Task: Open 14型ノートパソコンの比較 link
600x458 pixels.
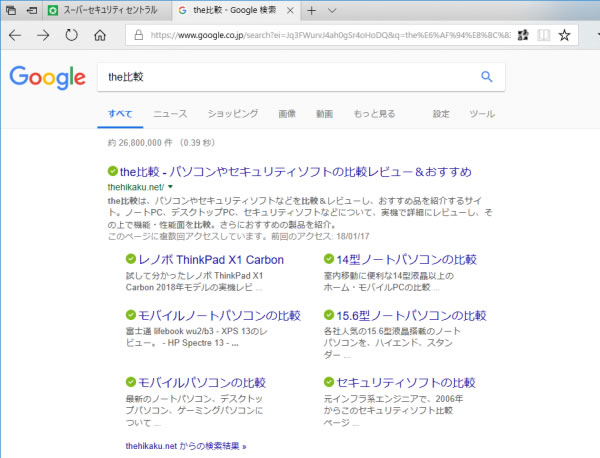Action: pos(406,260)
